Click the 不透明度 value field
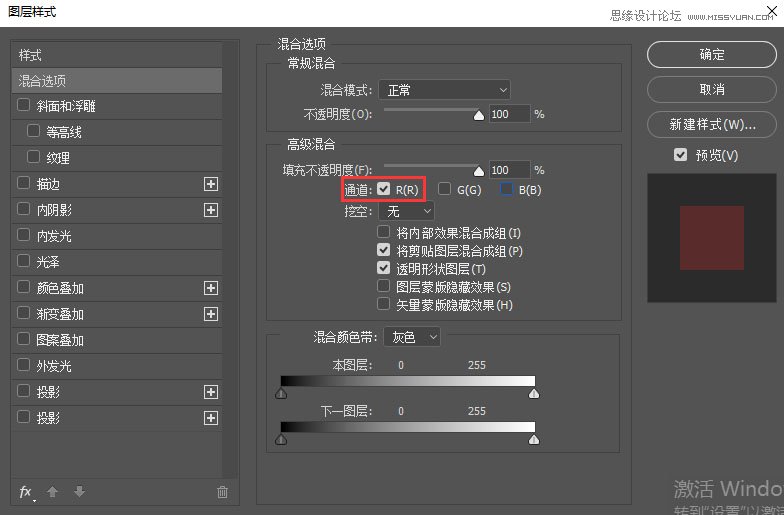 click(509, 114)
